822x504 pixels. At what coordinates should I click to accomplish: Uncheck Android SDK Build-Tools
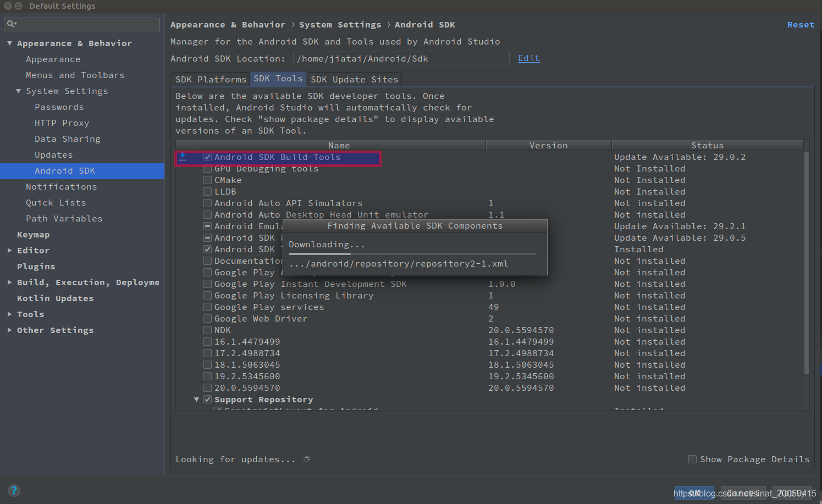(207, 157)
